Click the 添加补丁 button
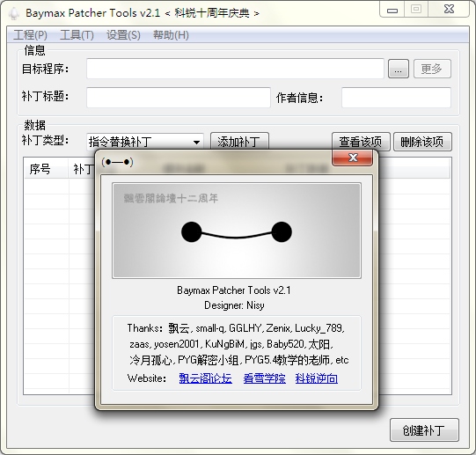This screenshot has height=455, width=476. pyautogui.click(x=239, y=141)
